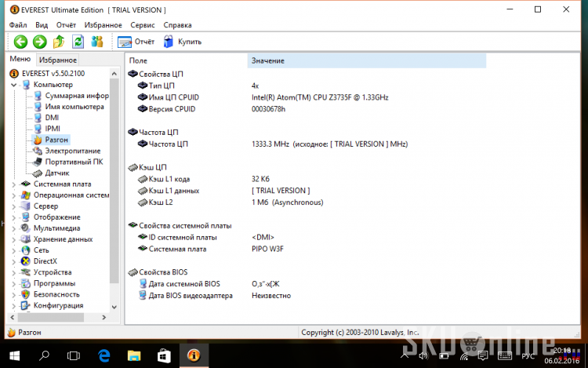The width and height of the screenshot is (588, 368).
Task: Open Электропитание in the tree
Action: click(x=73, y=151)
